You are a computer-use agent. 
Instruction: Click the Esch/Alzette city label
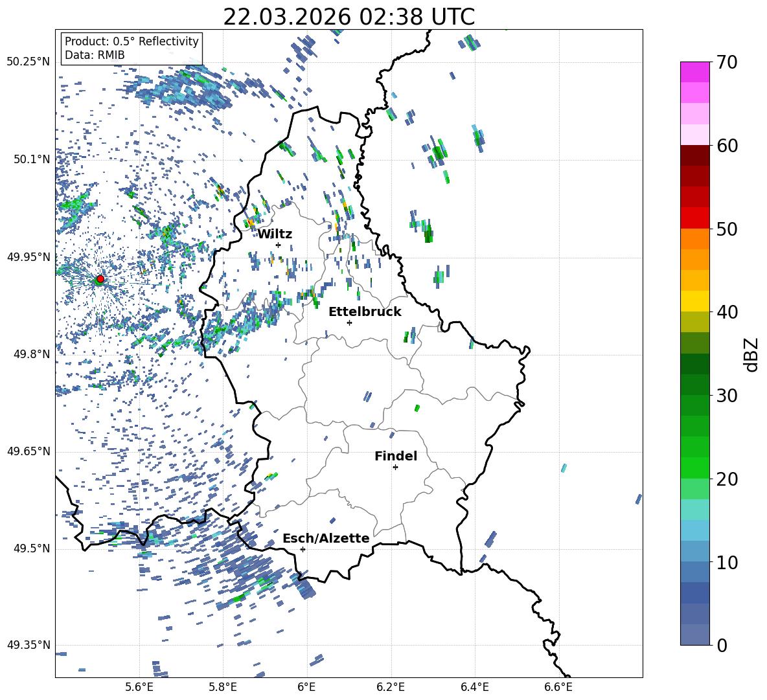tap(326, 538)
